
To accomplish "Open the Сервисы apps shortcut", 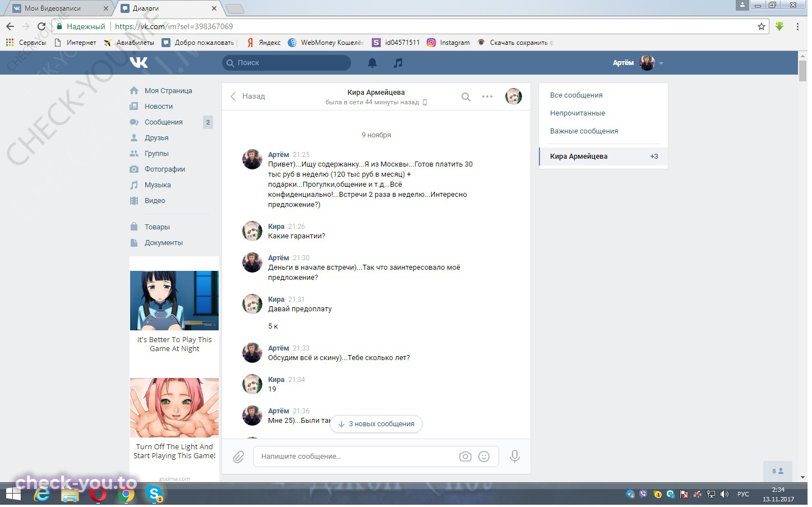I will click(x=26, y=43).
